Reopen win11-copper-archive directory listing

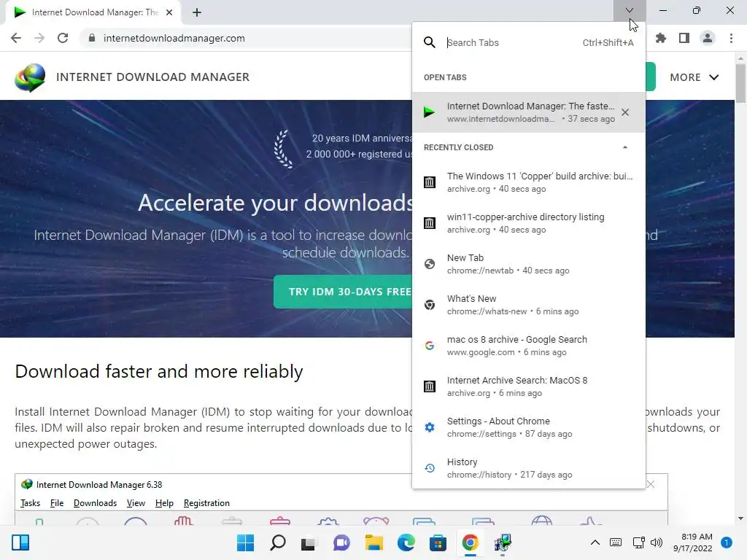(x=528, y=223)
